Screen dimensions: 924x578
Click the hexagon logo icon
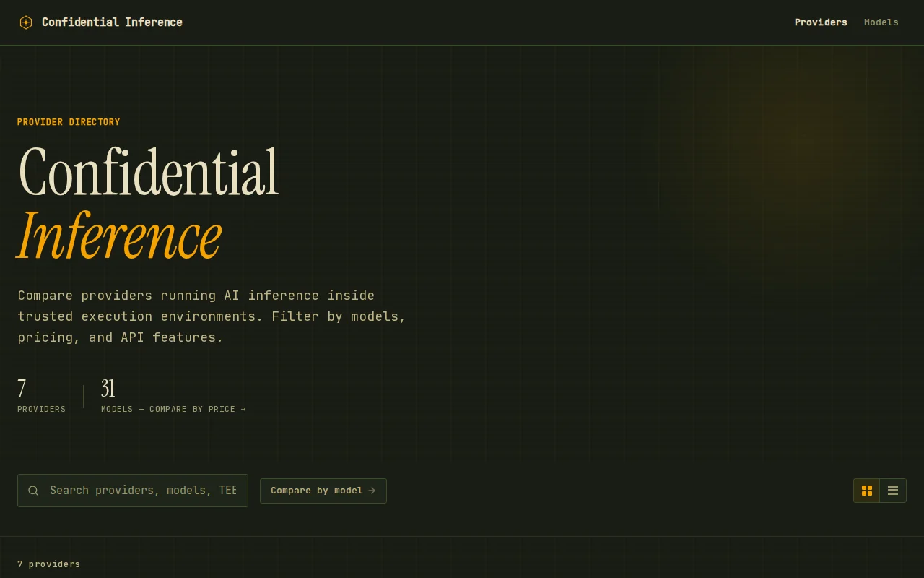tap(26, 22)
